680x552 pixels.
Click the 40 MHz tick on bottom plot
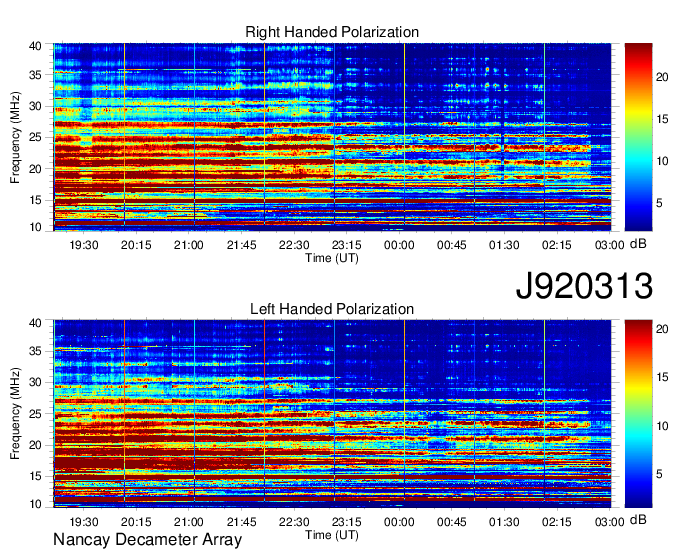tap(35, 323)
